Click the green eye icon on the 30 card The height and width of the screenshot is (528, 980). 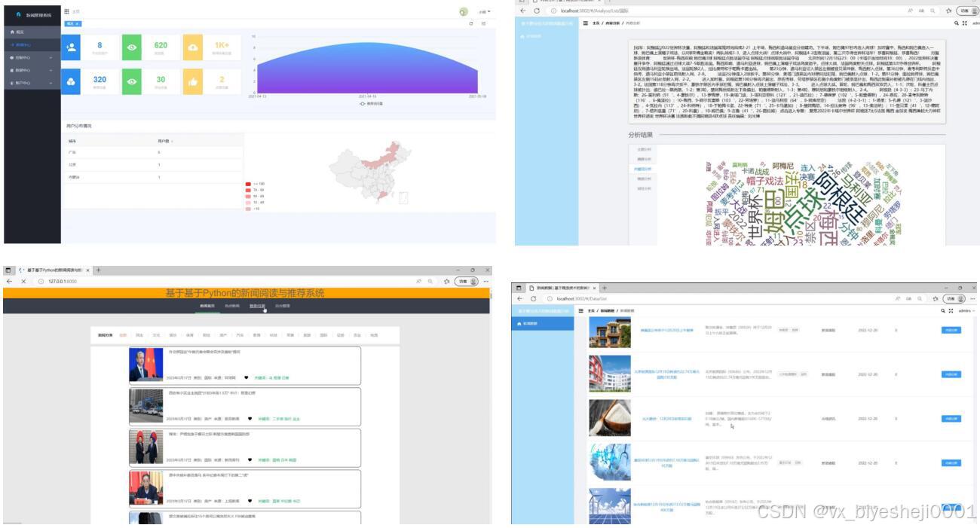tap(132, 81)
